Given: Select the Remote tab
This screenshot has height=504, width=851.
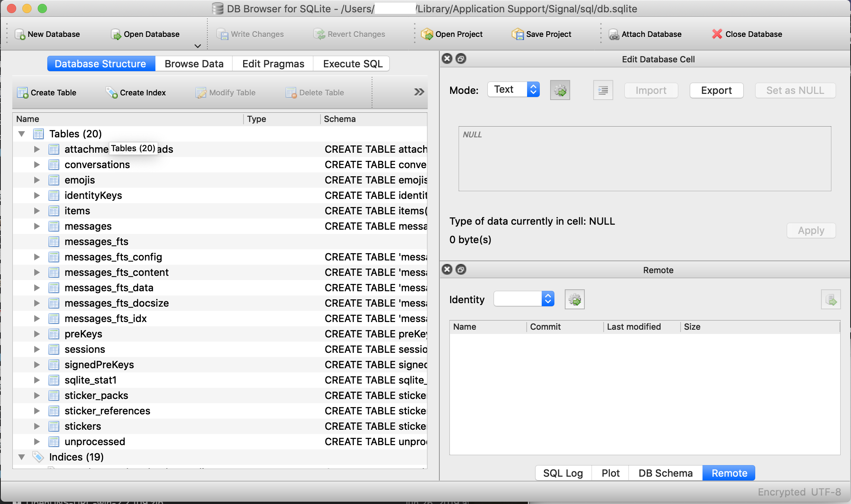Looking at the screenshot, I should point(729,473).
